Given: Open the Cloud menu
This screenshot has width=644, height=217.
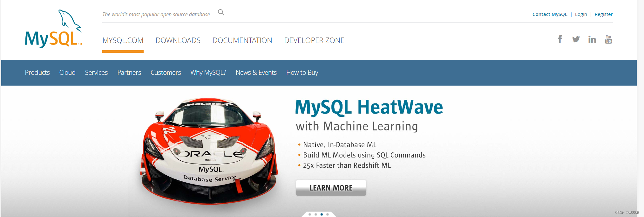Looking at the screenshot, I should 67,73.
